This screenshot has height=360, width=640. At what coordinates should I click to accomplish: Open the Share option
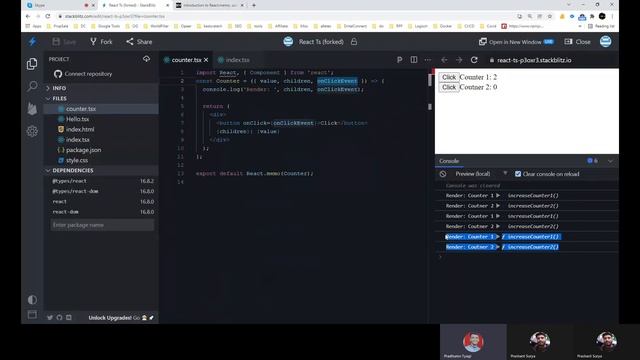pyautogui.click(x=139, y=42)
